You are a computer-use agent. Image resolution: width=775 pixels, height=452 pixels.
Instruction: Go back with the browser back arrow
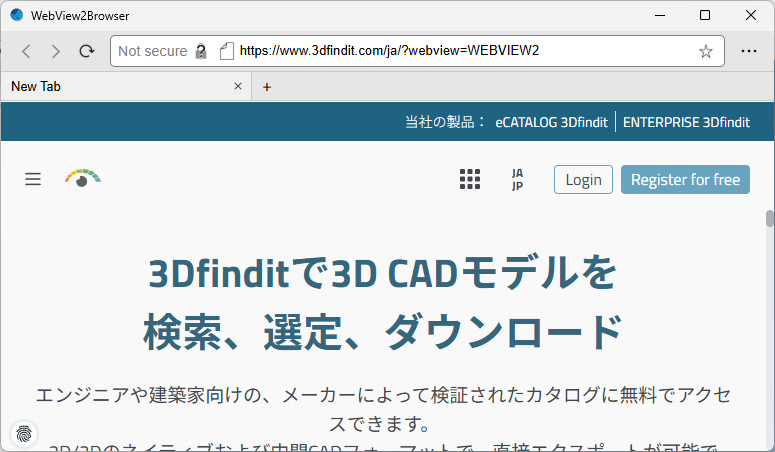(x=27, y=51)
